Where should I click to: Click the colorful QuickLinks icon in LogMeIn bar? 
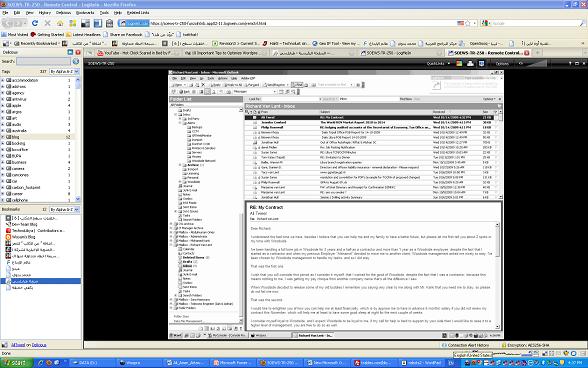point(459,63)
